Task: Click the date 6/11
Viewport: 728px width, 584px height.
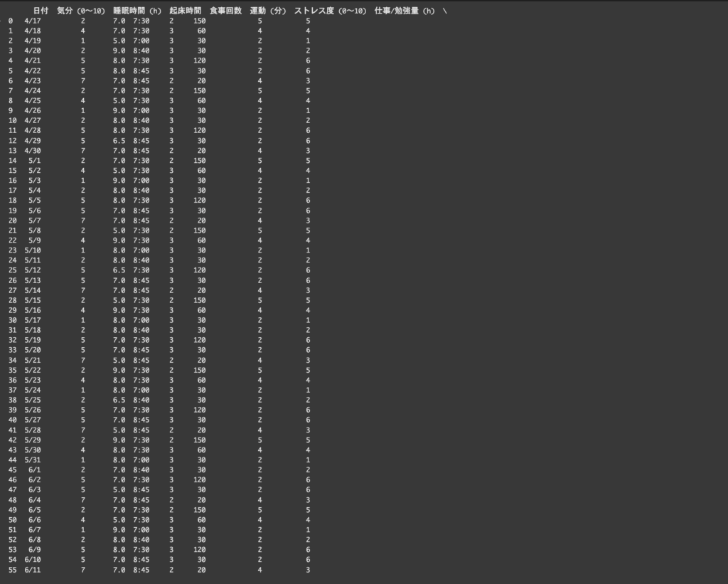Action: tap(33, 570)
